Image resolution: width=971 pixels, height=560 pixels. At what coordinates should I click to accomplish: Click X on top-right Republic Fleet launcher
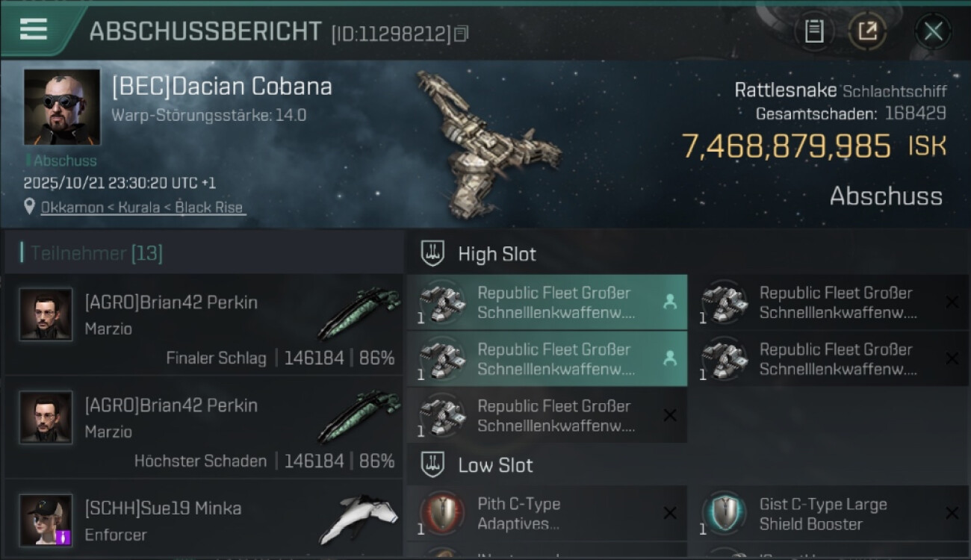point(952,302)
